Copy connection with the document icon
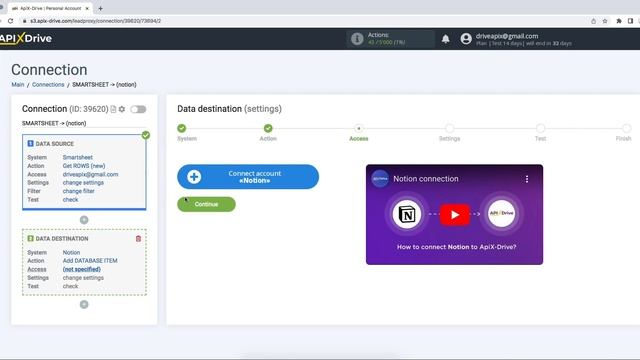This screenshot has width=640, height=360. (x=113, y=109)
